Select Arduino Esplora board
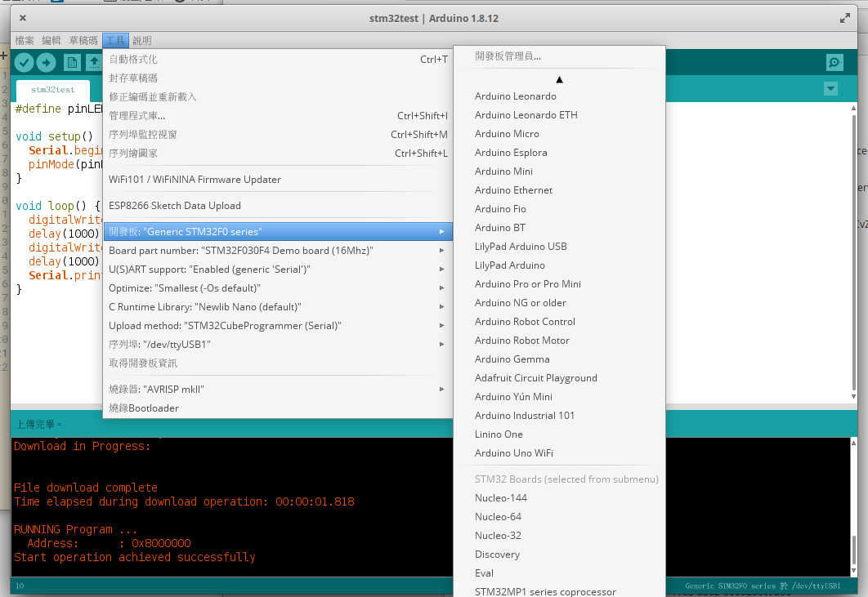This screenshot has height=597, width=868. 559,153
